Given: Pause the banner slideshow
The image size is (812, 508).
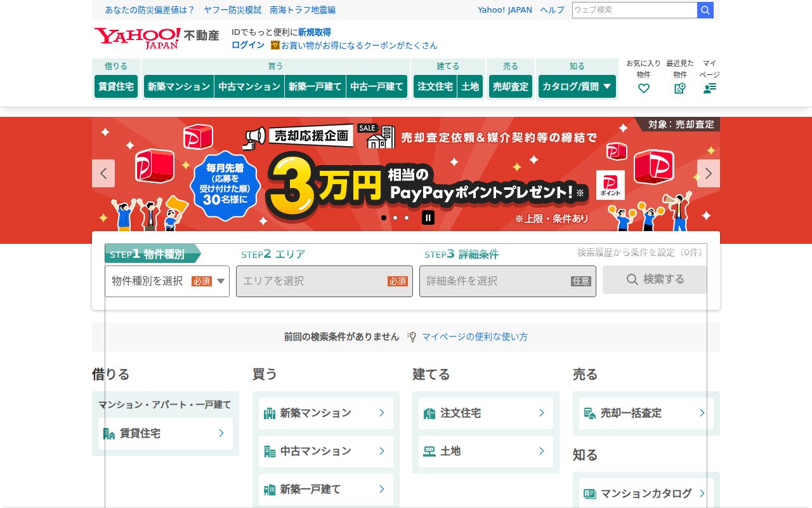Looking at the screenshot, I should pos(428,218).
